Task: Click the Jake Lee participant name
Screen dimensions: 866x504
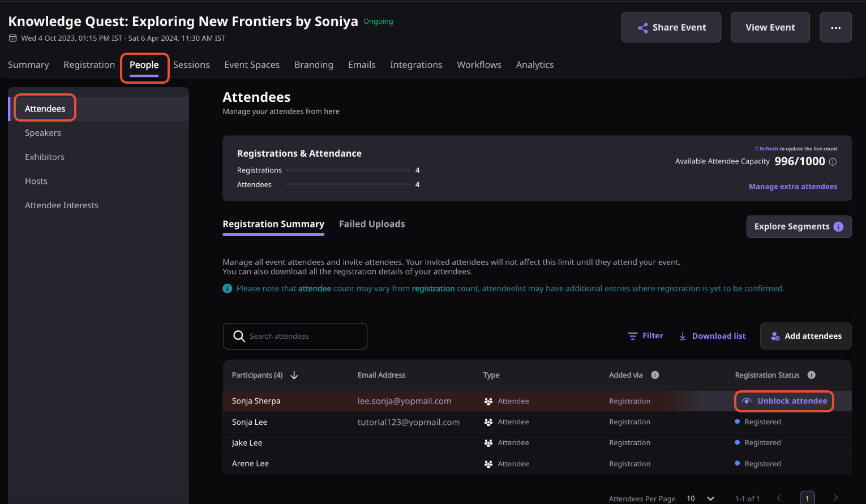Action: [x=247, y=443]
